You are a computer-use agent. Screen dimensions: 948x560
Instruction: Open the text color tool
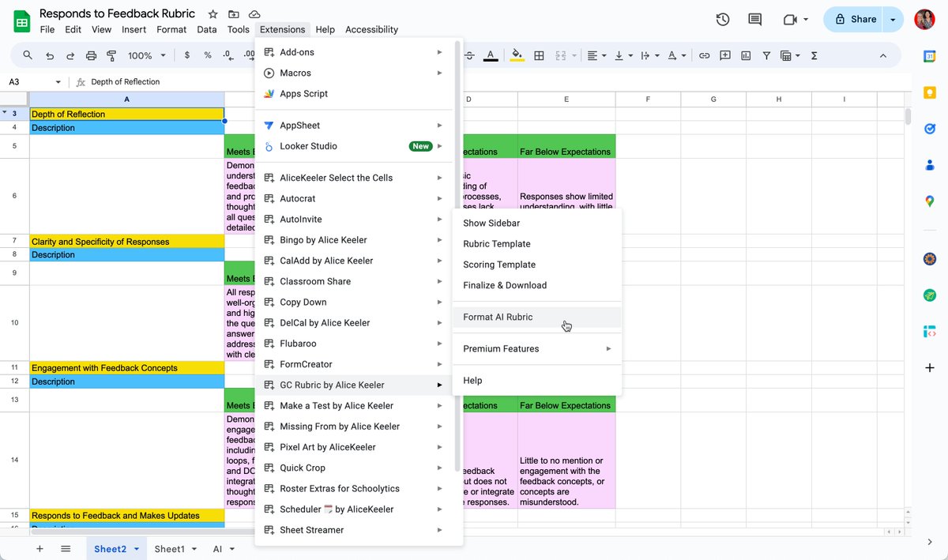click(491, 55)
